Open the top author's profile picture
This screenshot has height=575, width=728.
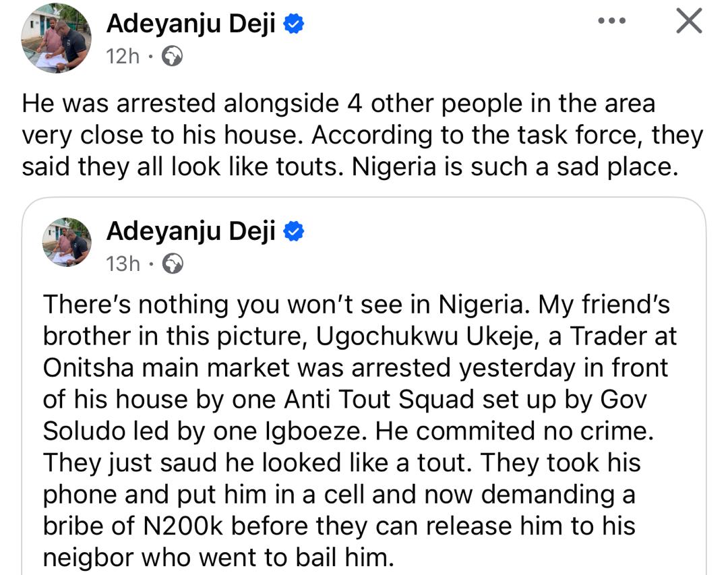pos(56,38)
